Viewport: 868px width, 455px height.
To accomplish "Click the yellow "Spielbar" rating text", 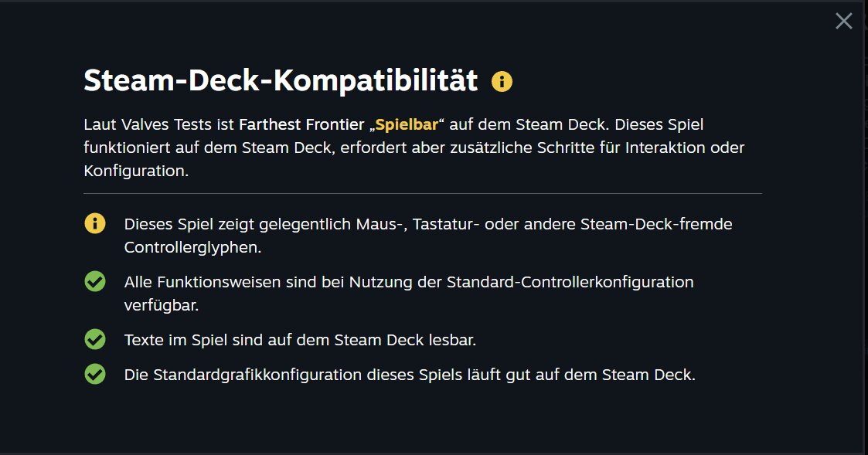I will coord(406,124).
